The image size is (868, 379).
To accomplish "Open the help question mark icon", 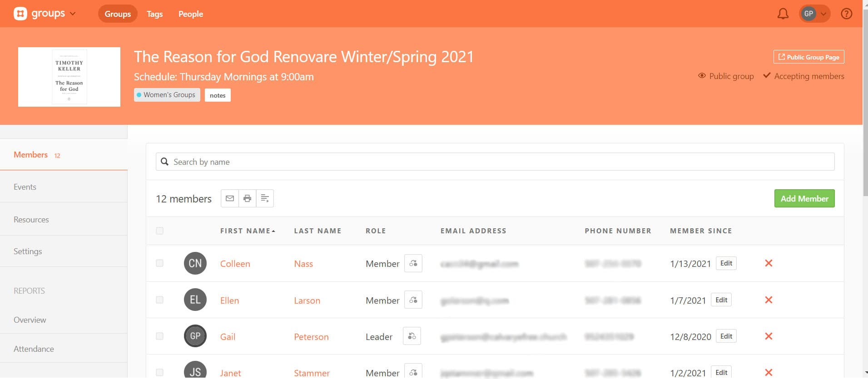I will 846,14.
